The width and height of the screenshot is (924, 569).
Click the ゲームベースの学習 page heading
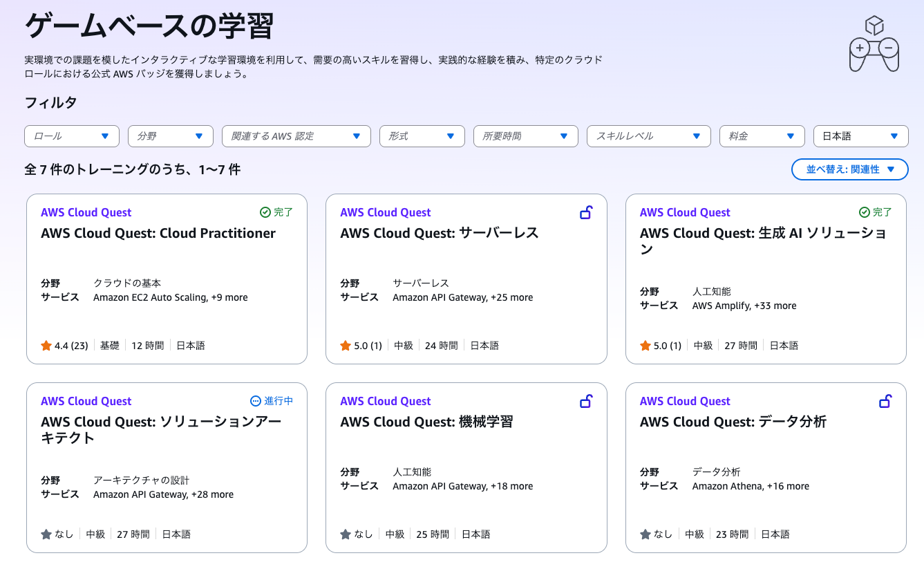coord(149,27)
